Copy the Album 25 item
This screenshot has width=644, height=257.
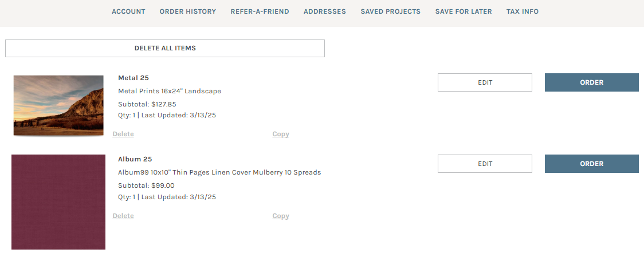tap(281, 216)
